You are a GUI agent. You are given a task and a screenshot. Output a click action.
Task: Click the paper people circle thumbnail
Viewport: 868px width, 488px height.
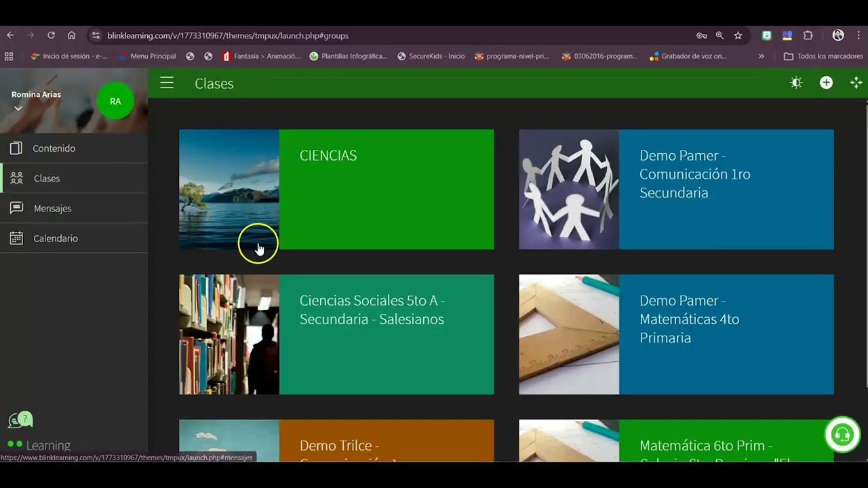coord(569,189)
